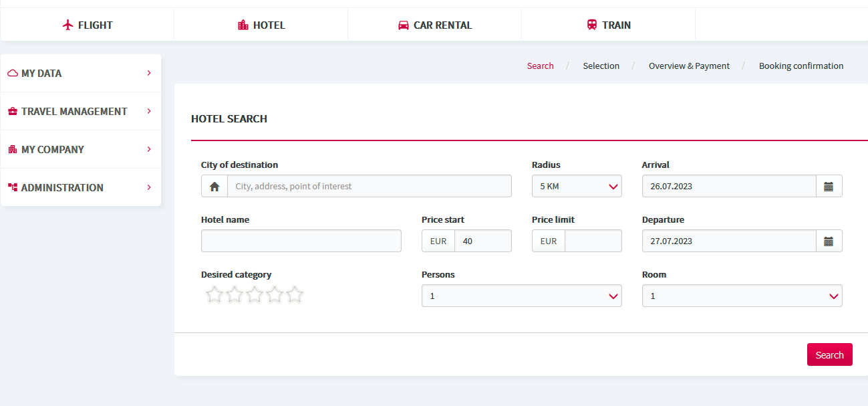This screenshot has height=406, width=868.
Task: Click the EUR label beside Price limit
Action: click(549, 241)
